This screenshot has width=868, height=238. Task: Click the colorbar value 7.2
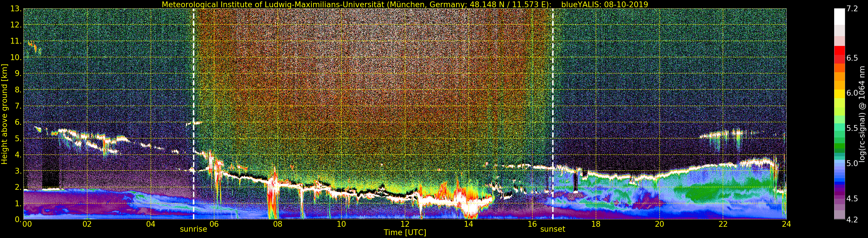tap(852, 9)
